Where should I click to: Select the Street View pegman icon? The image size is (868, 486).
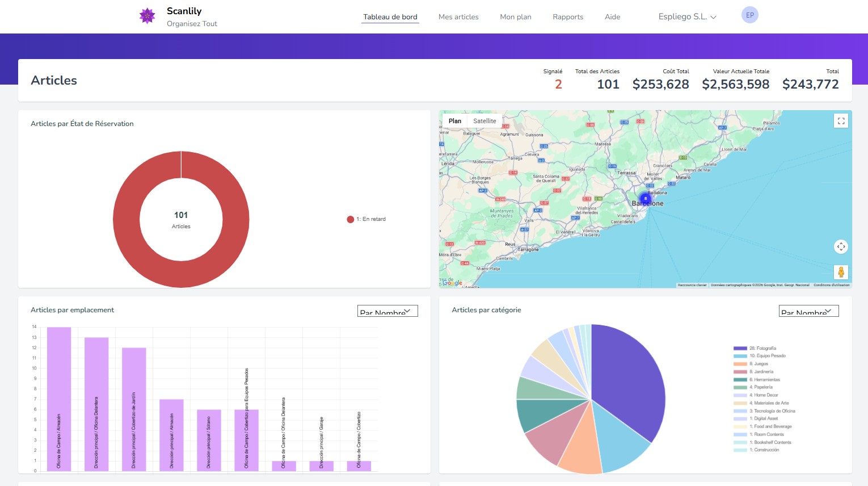click(841, 272)
